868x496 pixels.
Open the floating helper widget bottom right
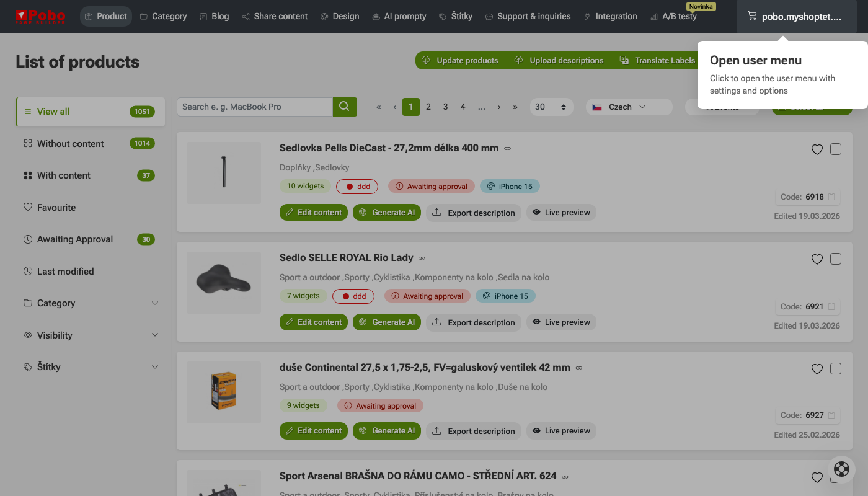click(x=841, y=469)
